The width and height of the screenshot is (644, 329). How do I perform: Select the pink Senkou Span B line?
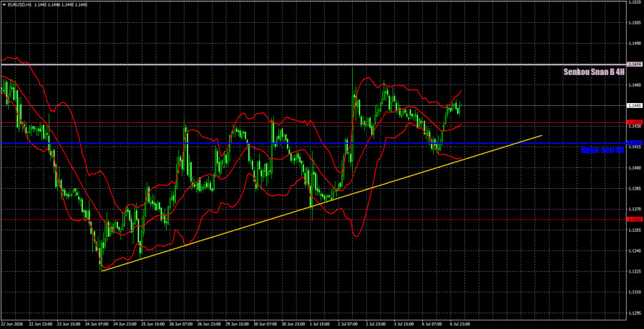click(x=312, y=64)
